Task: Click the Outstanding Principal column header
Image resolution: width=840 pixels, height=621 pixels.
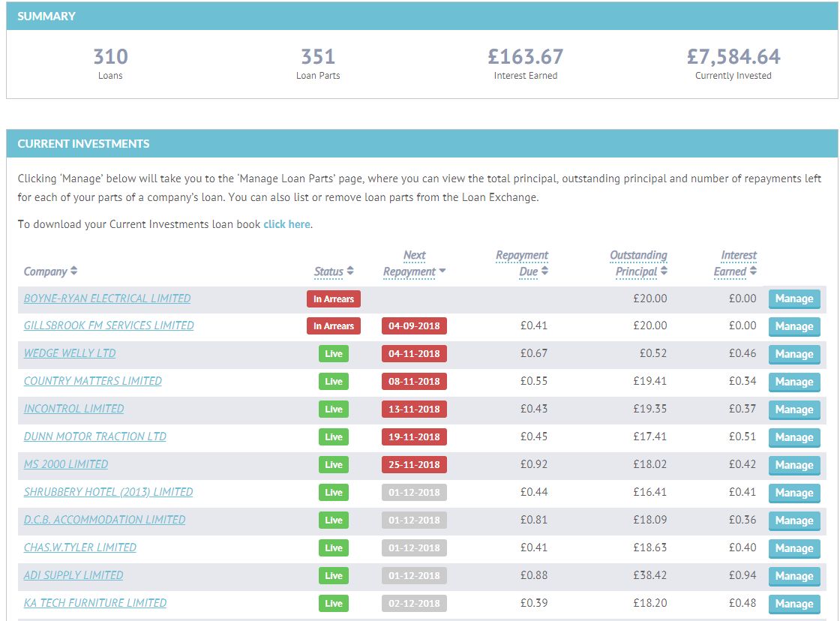Action: coord(638,263)
